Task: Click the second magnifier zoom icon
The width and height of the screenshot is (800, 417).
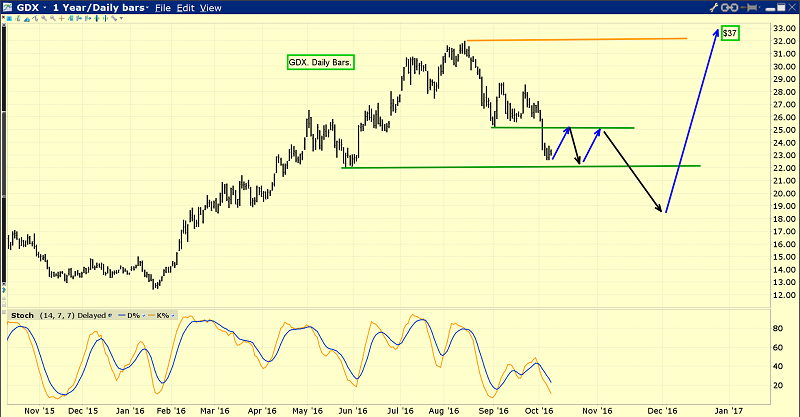Action: pyautogui.click(x=53, y=18)
